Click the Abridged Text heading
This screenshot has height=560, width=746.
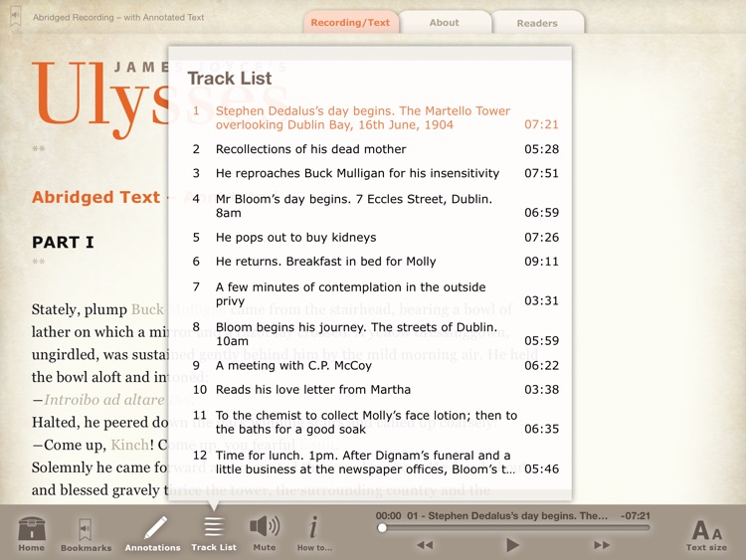pos(95,197)
